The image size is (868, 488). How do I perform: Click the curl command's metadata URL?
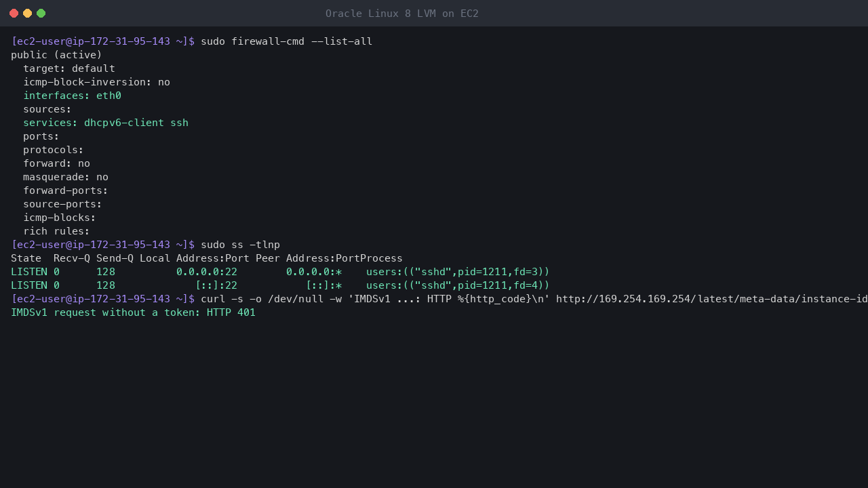click(x=712, y=299)
